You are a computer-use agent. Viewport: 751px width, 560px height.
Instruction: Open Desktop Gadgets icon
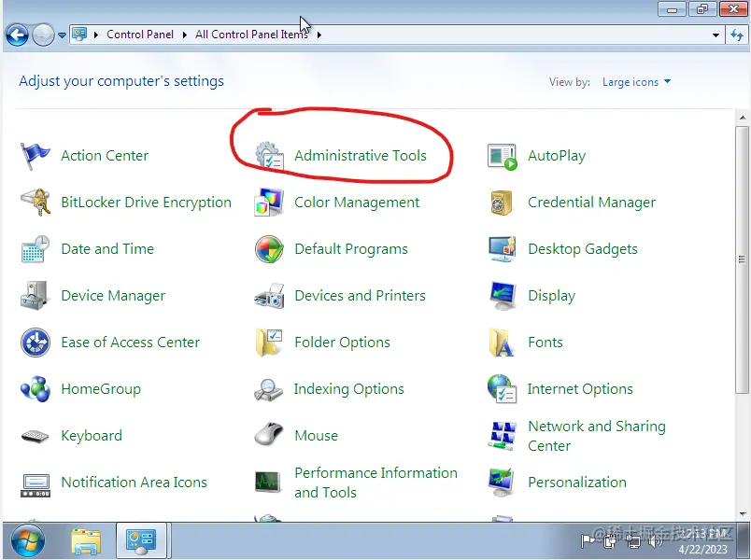(502, 249)
